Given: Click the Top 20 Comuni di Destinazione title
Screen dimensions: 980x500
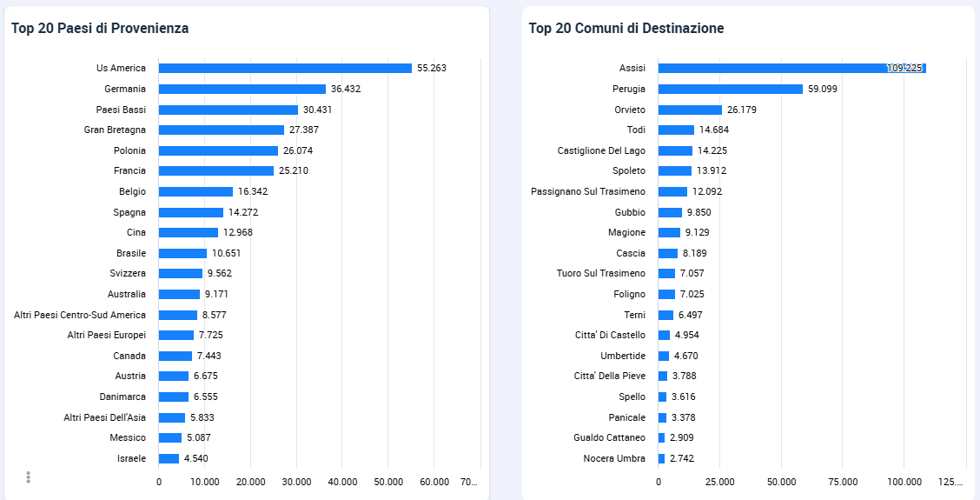Looking at the screenshot, I should [x=626, y=28].
